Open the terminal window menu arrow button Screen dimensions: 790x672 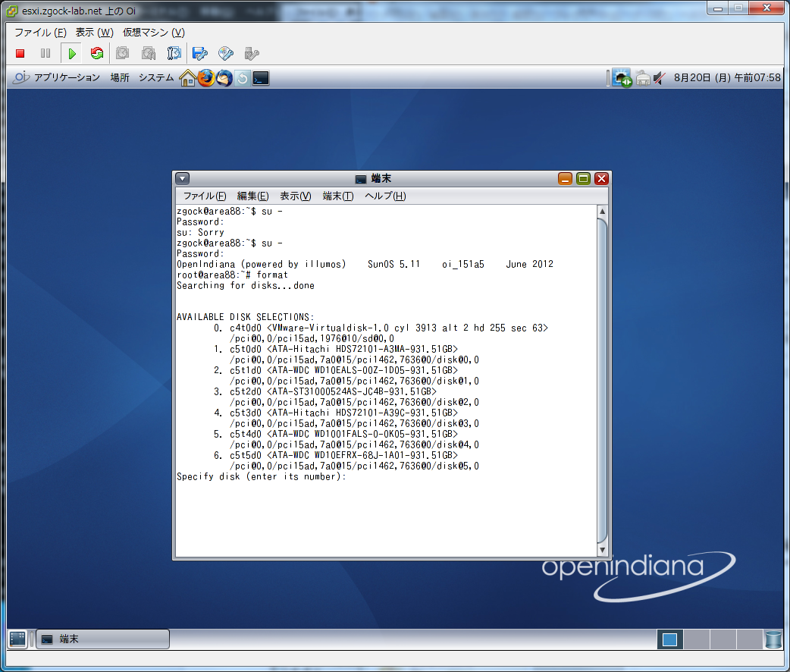coord(183,178)
